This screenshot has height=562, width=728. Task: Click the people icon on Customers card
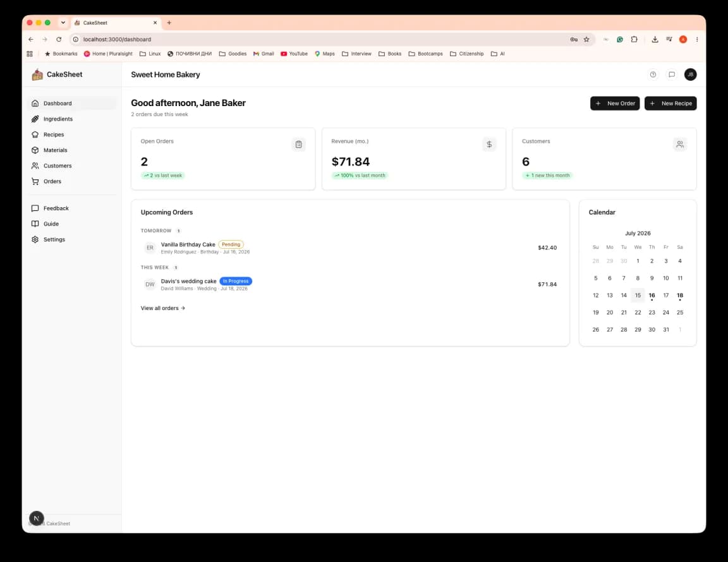tap(680, 145)
